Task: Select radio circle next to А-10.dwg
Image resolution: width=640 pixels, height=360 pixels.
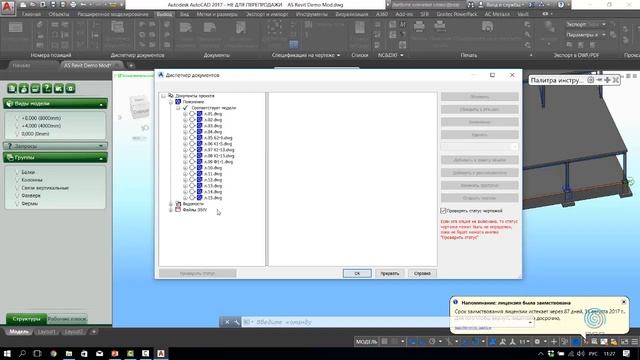Action: [192, 168]
